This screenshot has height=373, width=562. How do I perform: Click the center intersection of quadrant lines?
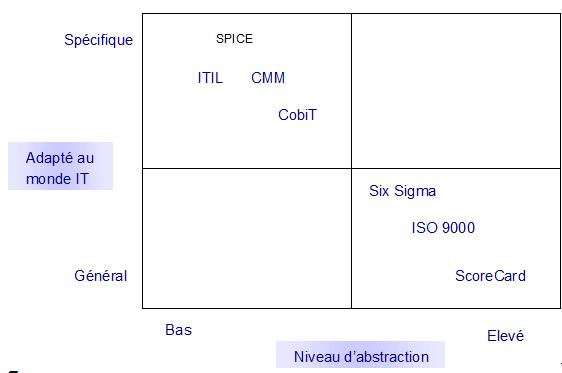[x=351, y=168]
